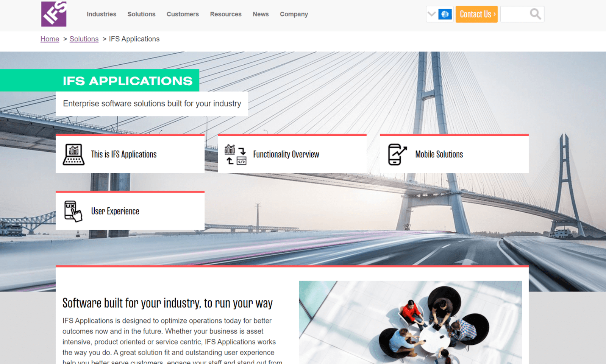The image size is (606, 364).
Task: Go to Solutions breadcrumb link
Action: [x=84, y=39]
